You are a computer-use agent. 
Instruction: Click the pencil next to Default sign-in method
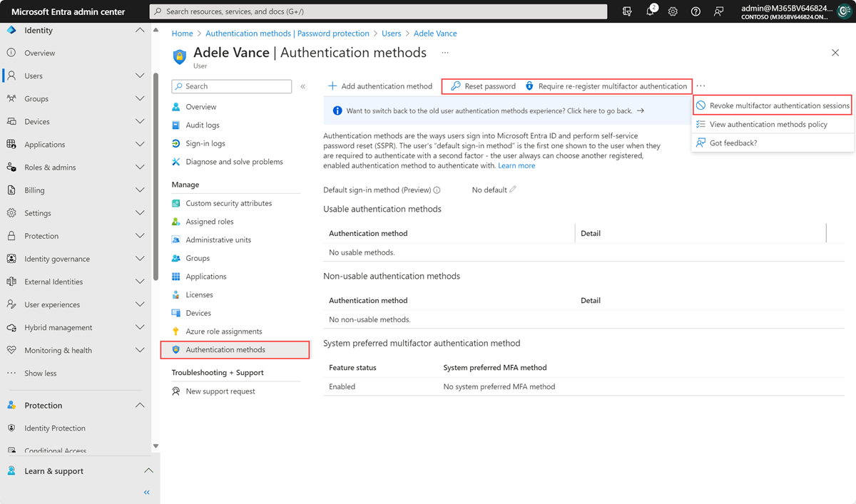(512, 190)
